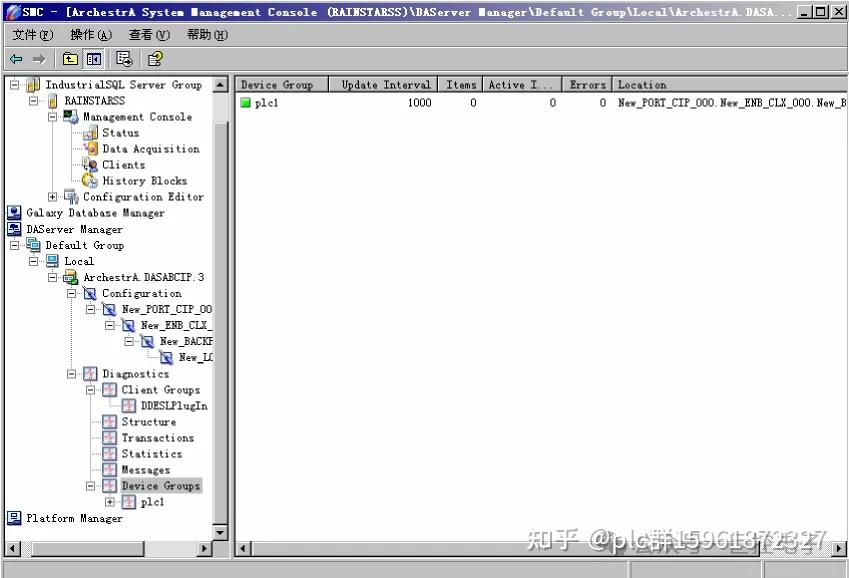Select the Statistics diagnostics item
The width and height of the screenshot is (849, 578).
(x=152, y=454)
